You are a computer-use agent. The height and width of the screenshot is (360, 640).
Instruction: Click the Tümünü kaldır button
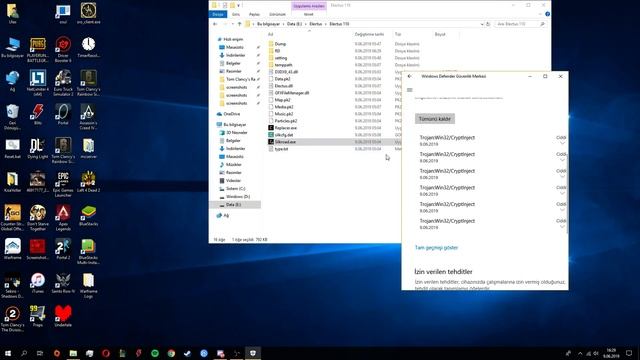pyautogui.click(x=435, y=119)
